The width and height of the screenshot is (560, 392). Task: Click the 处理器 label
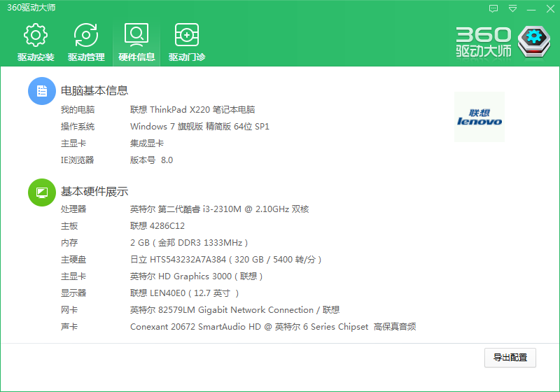pos(73,209)
